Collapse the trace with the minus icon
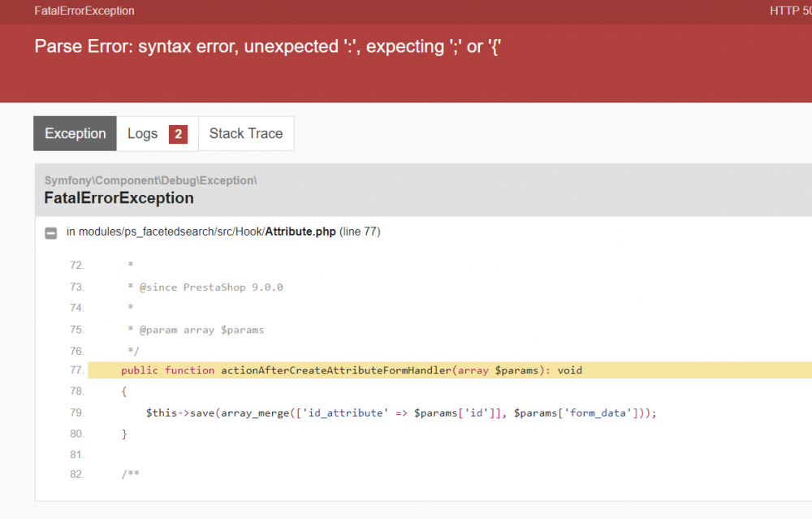The height and width of the screenshot is (519, 812). click(50, 232)
